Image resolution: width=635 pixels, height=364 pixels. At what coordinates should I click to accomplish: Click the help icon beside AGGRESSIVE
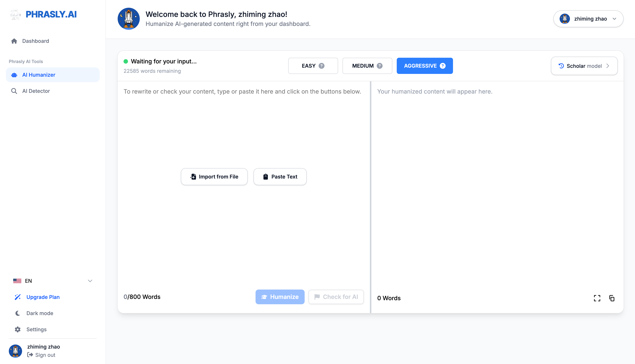click(442, 66)
